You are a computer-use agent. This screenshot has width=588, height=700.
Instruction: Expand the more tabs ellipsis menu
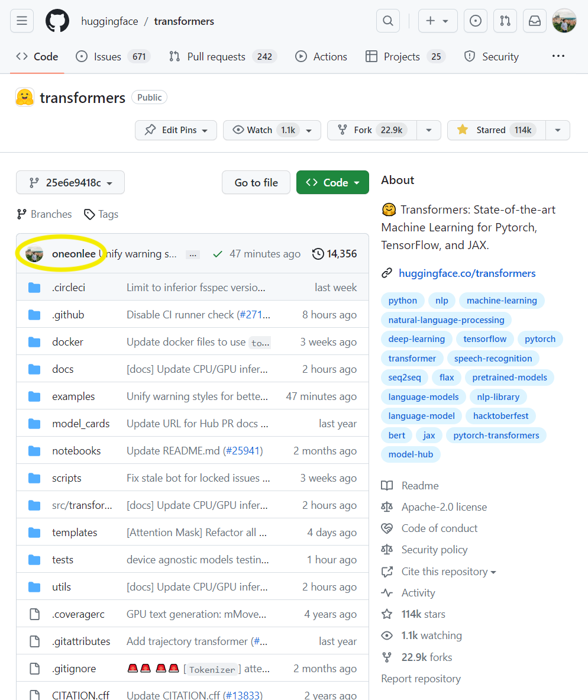coord(558,56)
